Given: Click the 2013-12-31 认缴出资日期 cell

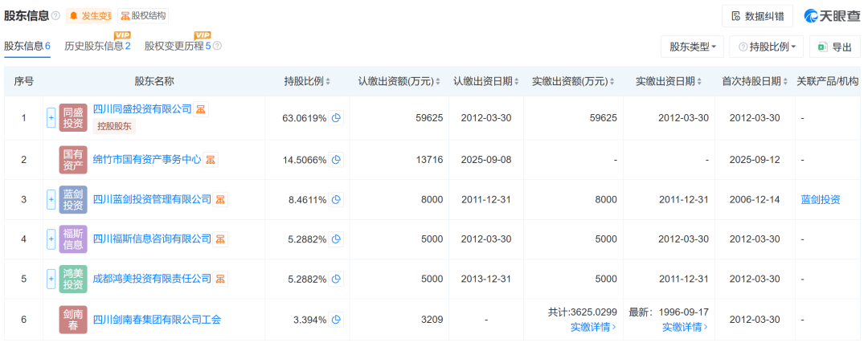Looking at the screenshot, I should pos(486,279).
